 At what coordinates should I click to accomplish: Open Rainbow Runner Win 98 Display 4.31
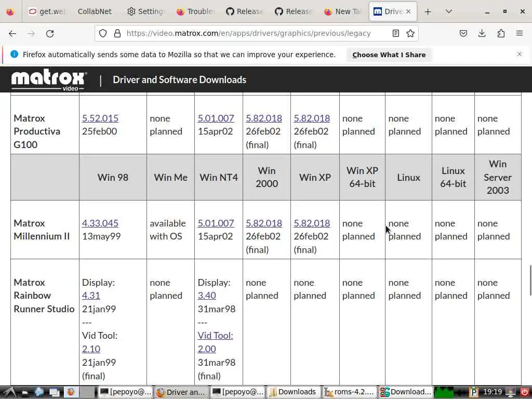click(x=91, y=295)
